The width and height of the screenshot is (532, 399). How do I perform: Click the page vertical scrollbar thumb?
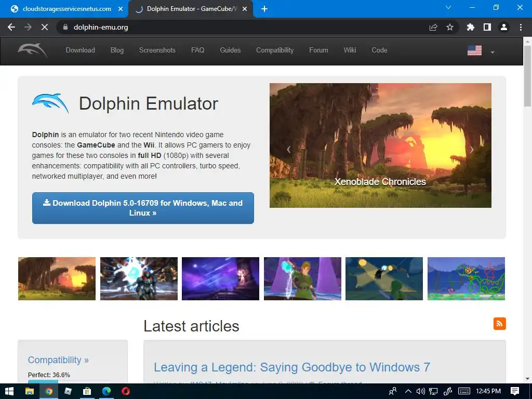tap(527, 76)
